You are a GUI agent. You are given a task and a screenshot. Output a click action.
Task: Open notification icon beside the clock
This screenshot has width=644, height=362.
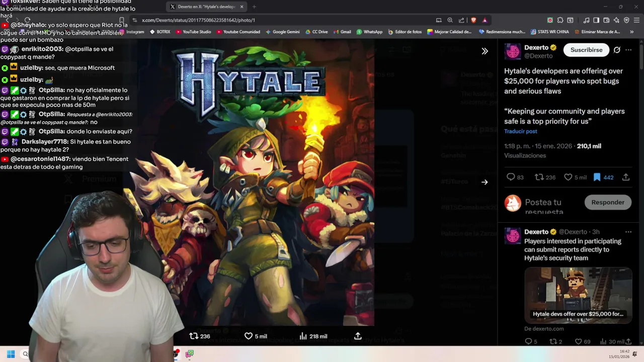click(x=635, y=354)
